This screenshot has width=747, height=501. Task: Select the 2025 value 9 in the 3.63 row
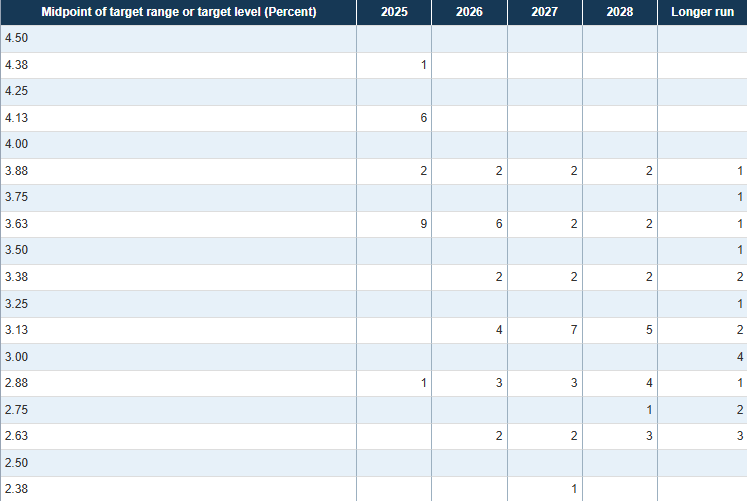coord(423,224)
